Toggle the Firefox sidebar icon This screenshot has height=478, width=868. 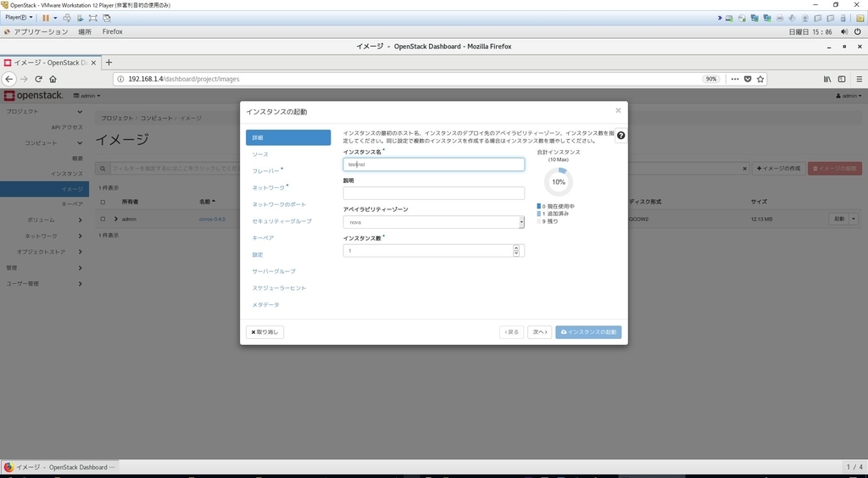pyautogui.click(x=842, y=79)
